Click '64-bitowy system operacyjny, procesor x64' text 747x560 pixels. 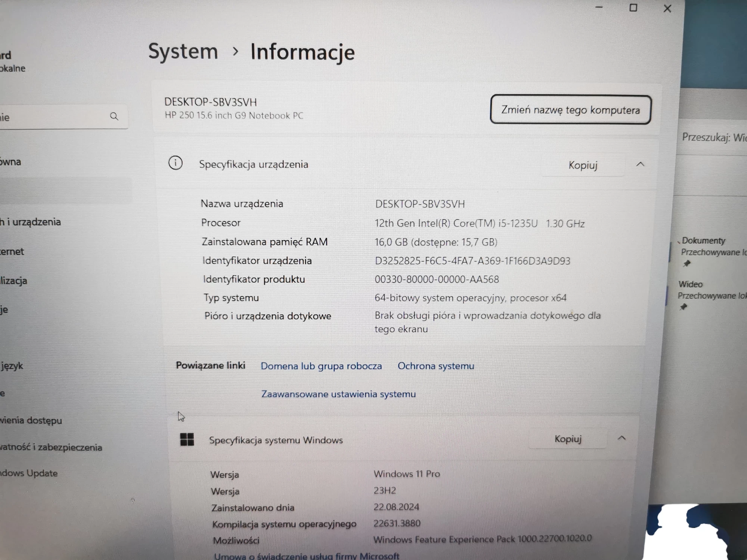click(x=471, y=298)
